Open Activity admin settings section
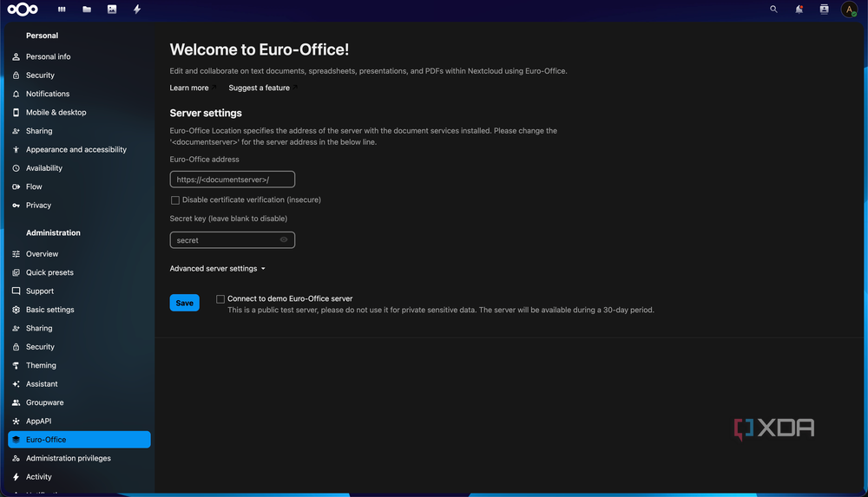868x497 pixels. click(79, 477)
